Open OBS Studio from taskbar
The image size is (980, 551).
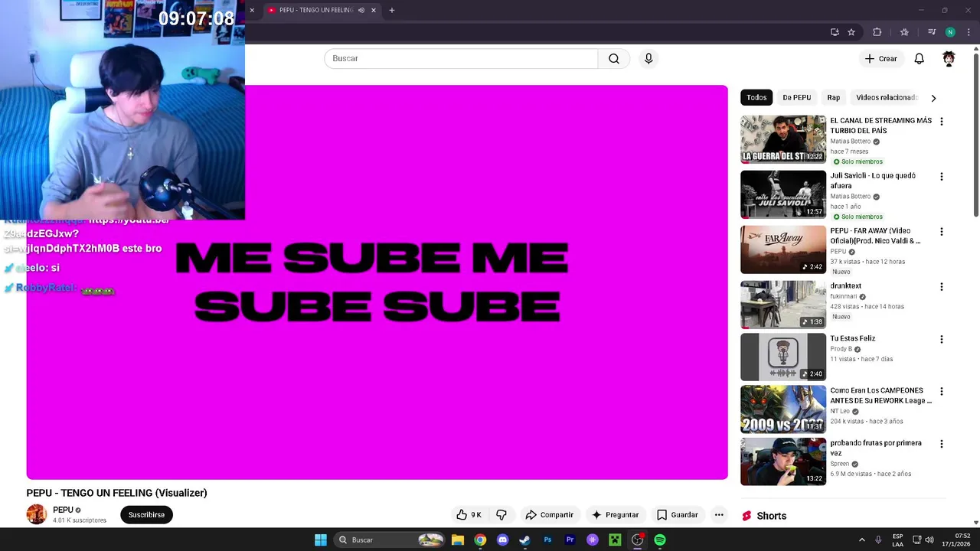coord(637,540)
